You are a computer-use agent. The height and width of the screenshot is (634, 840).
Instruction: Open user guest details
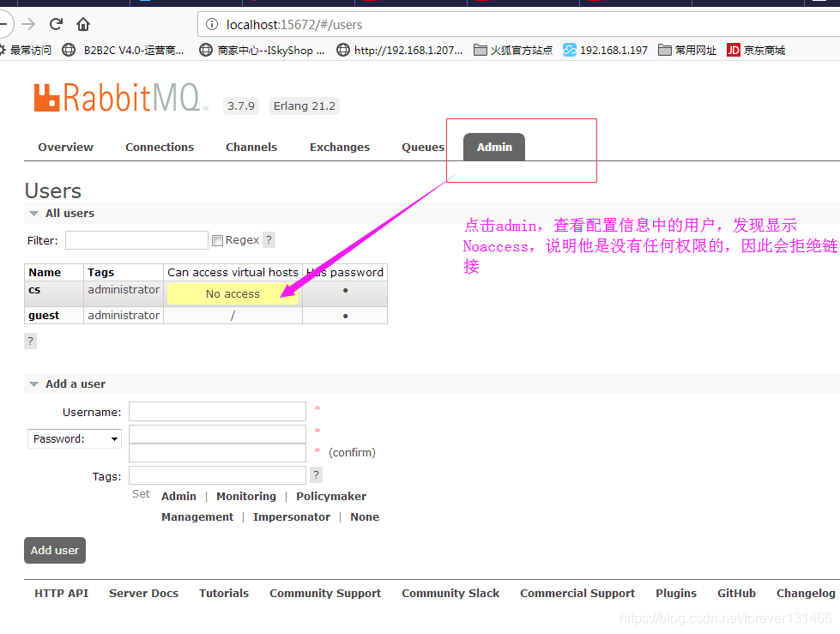(44, 316)
